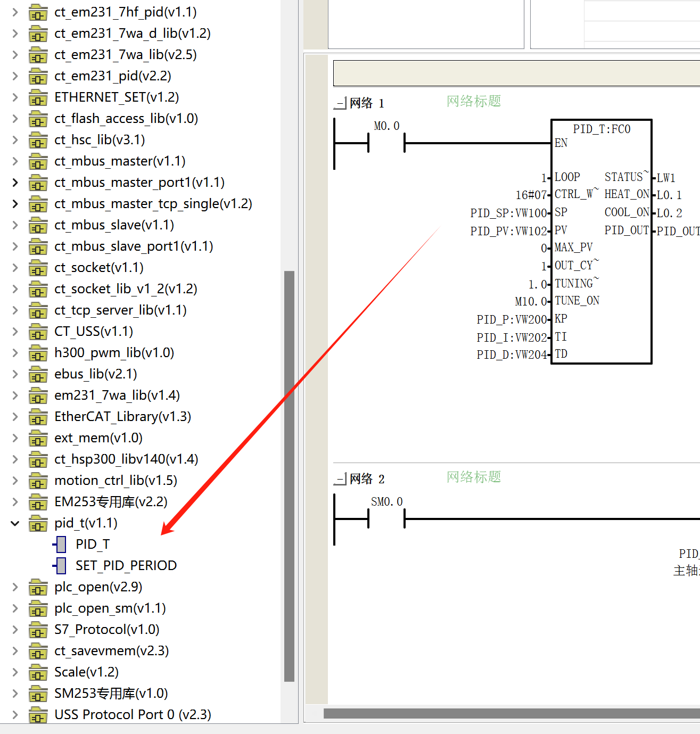Click the ladder editor horizontal scrollbar

pyautogui.click(x=512, y=713)
